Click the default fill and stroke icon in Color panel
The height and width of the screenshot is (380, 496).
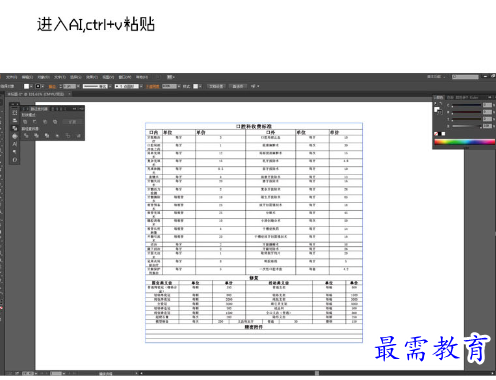(x=435, y=104)
